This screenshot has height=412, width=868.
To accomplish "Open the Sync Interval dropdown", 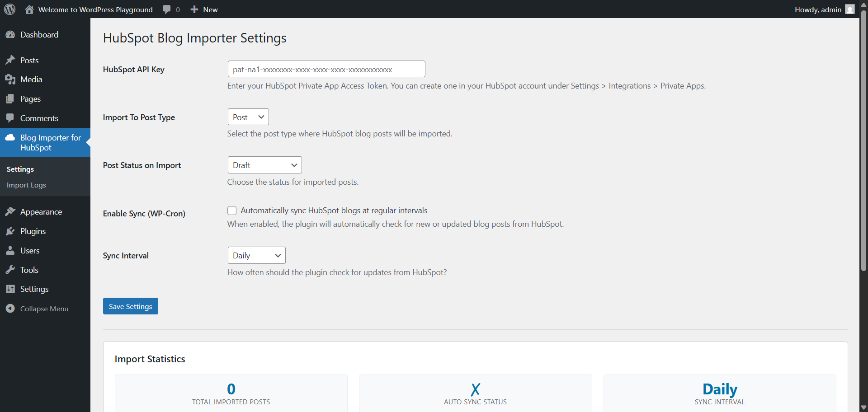I will [256, 255].
